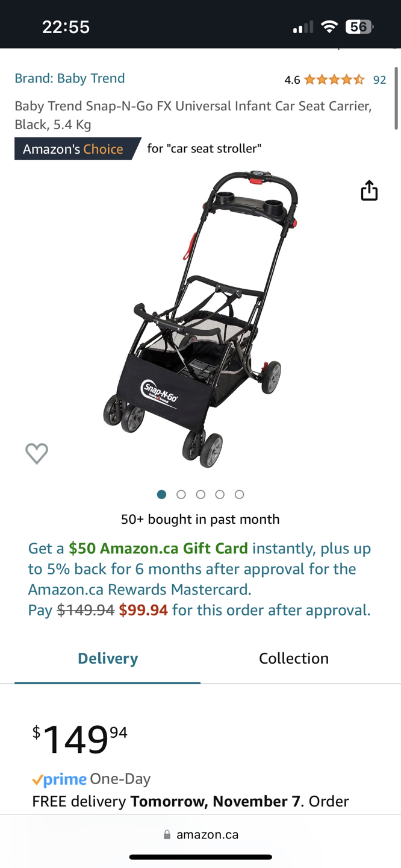
Task: Select the fifth image carousel dot
Action: (x=239, y=494)
